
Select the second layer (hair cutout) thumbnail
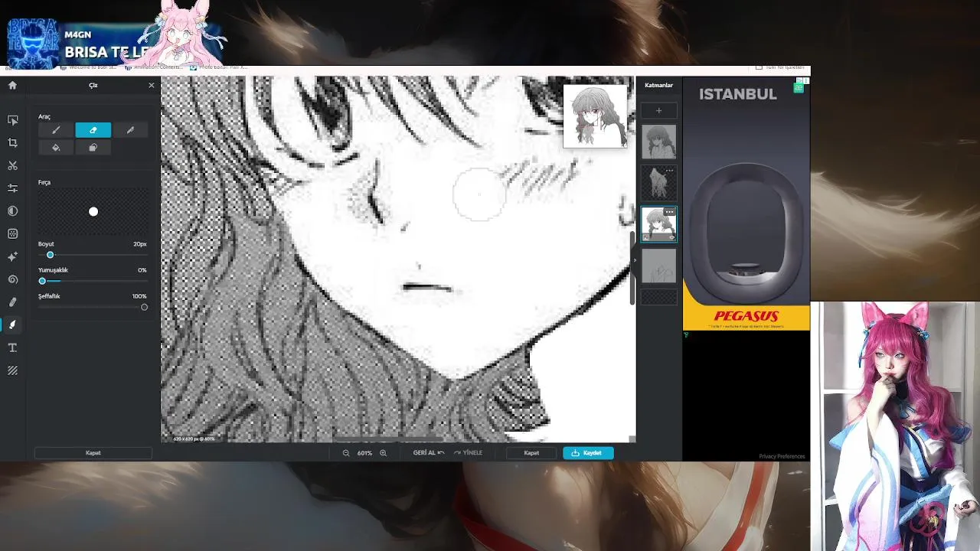click(x=658, y=183)
